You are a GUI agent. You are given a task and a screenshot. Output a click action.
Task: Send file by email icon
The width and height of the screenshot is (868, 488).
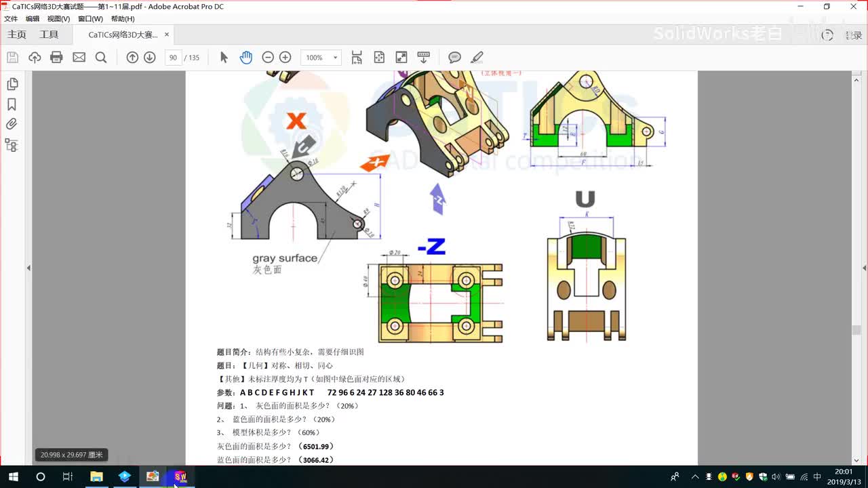[x=79, y=58]
